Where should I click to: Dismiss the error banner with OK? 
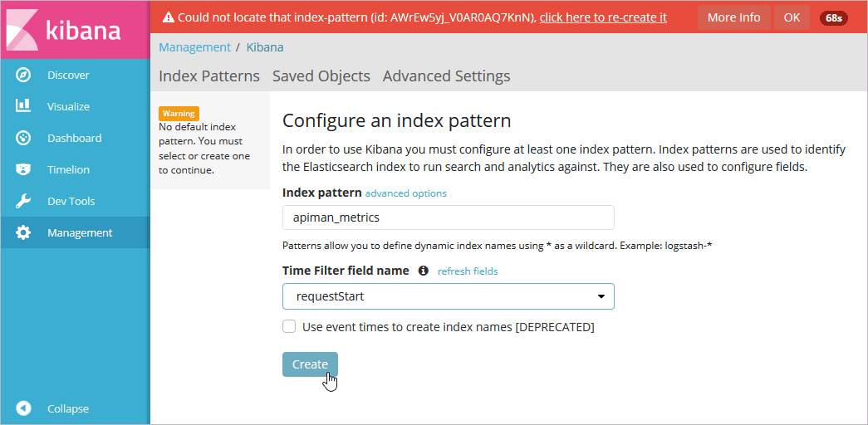click(x=792, y=17)
